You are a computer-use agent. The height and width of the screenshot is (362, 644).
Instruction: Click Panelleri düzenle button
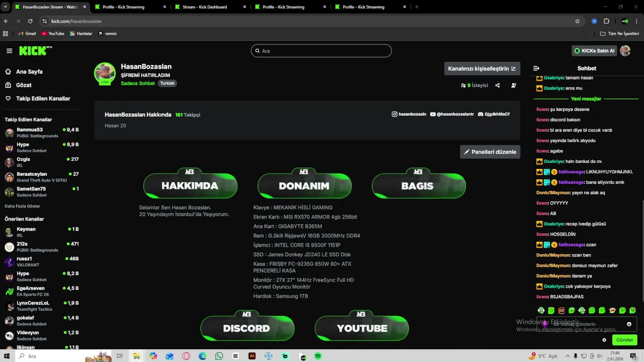point(490,152)
